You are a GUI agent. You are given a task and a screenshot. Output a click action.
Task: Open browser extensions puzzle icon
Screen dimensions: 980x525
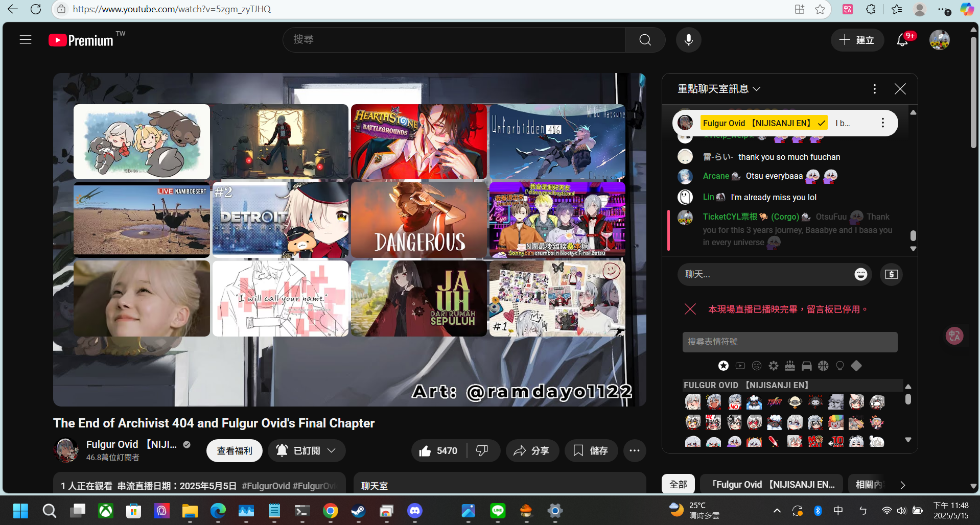click(871, 9)
